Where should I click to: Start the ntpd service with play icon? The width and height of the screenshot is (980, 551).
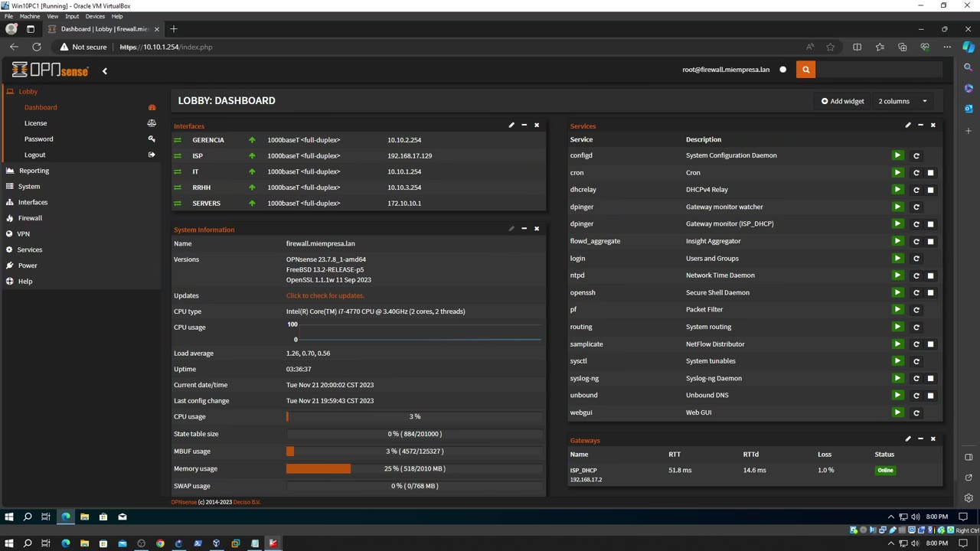(x=897, y=275)
